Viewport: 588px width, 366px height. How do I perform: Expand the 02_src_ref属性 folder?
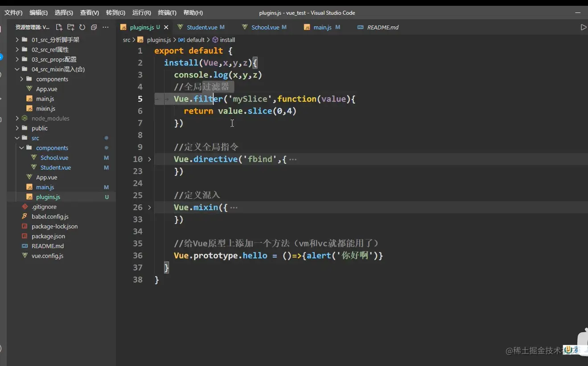(50, 49)
